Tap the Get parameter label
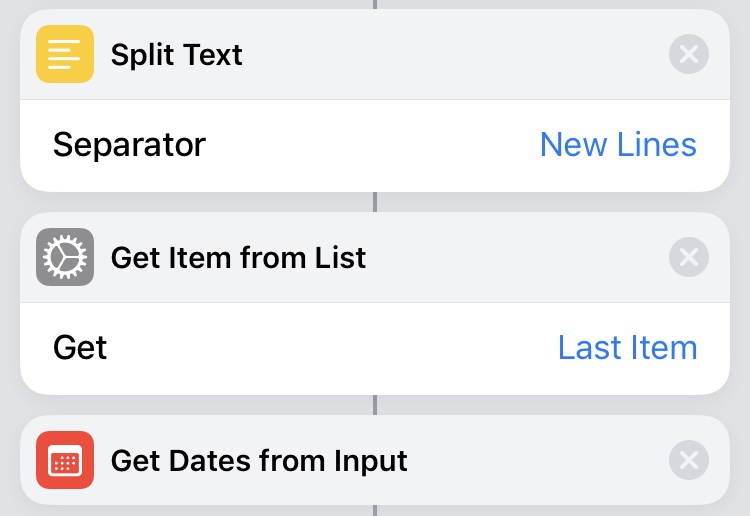The height and width of the screenshot is (516, 750). tap(80, 348)
